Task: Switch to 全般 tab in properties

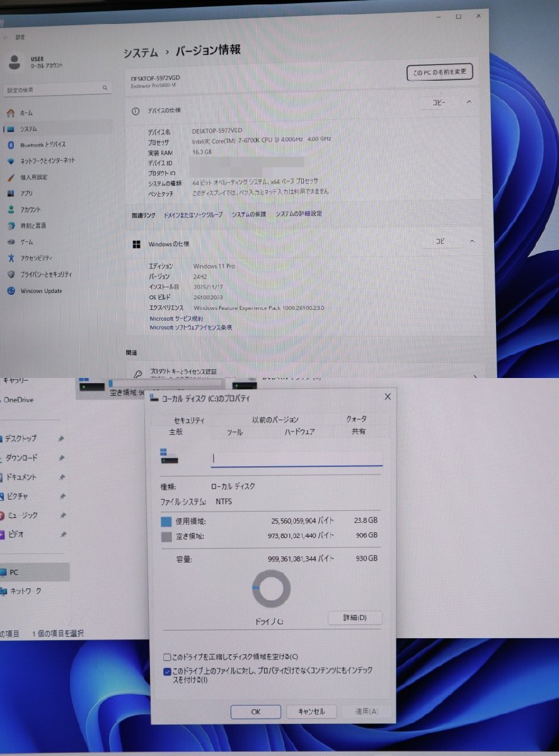Action: coord(176,432)
